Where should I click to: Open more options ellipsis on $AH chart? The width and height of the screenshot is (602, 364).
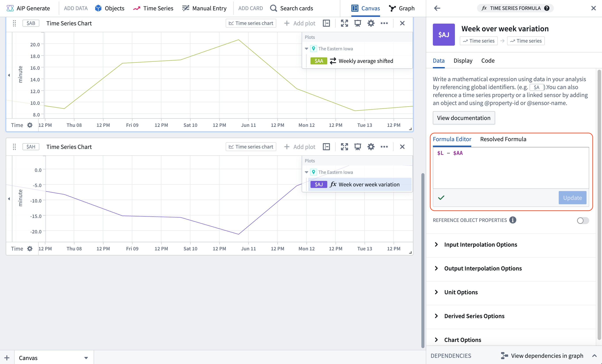[x=384, y=147]
